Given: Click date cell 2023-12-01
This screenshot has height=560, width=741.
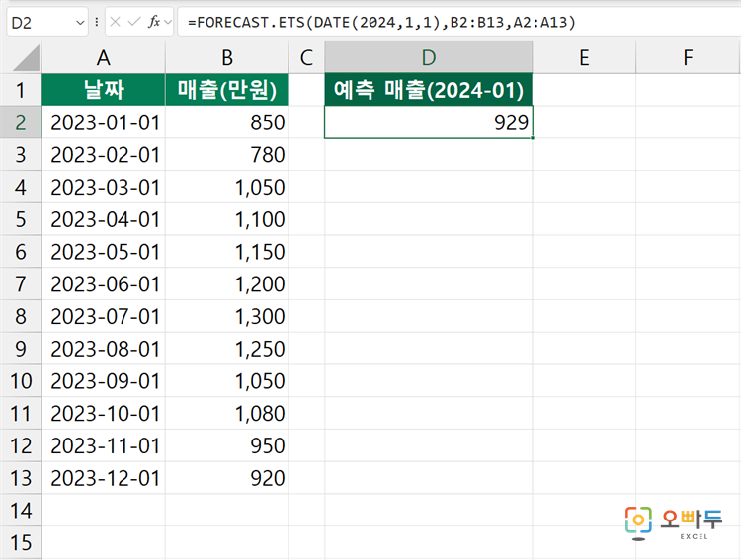Looking at the screenshot, I should pos(104,478).
